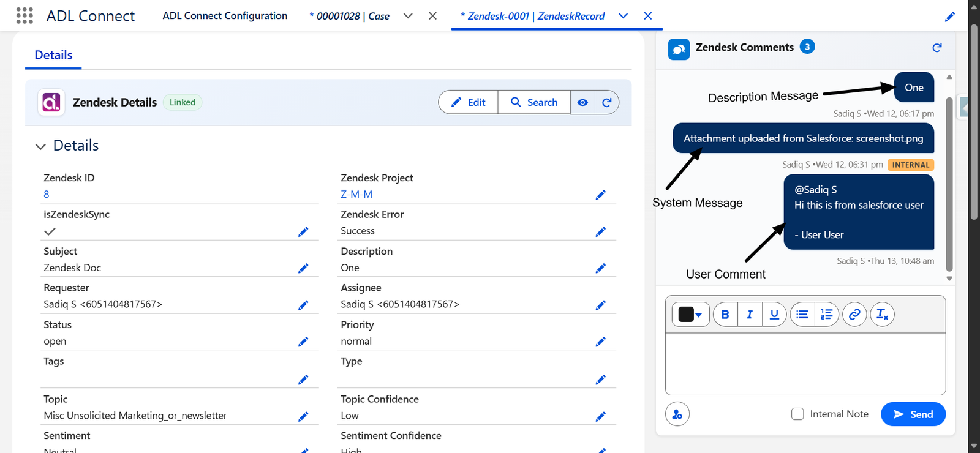980x453 pixels.
Task: Edit the Status field pencil
Action: tap(303, 342)
